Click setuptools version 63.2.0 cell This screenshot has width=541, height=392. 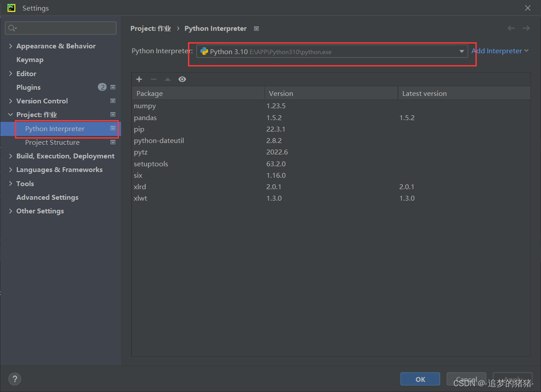tap(276, 164)
